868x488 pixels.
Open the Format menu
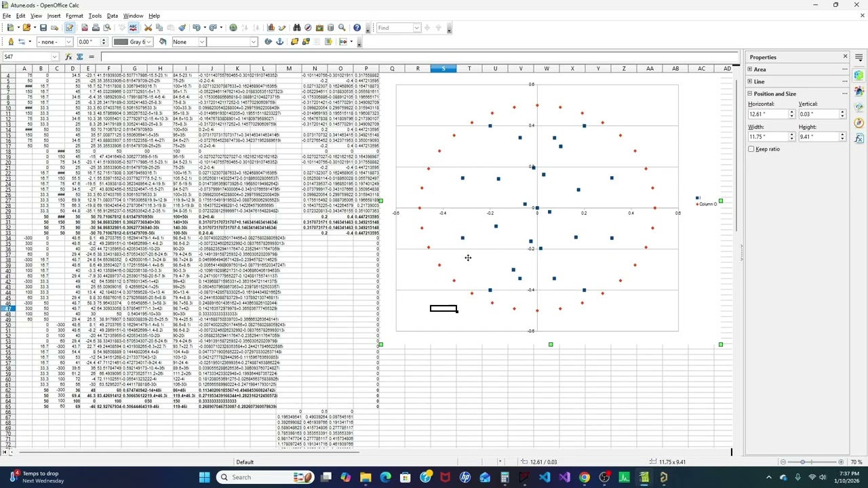click(x=75, y=16)
